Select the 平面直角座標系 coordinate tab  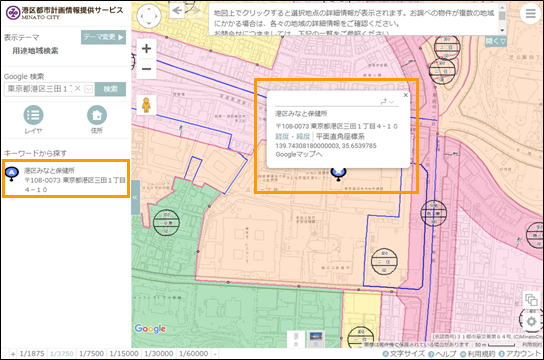340,137
